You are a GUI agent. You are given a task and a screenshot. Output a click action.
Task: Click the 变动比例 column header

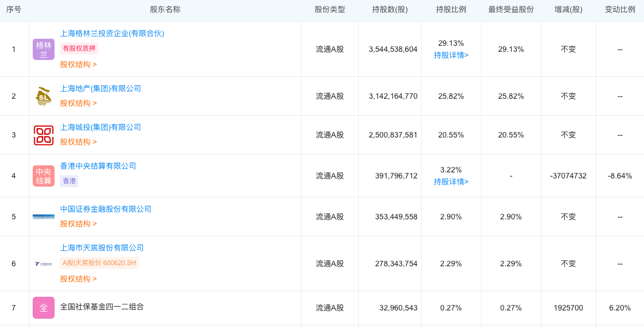coord(620,9)
